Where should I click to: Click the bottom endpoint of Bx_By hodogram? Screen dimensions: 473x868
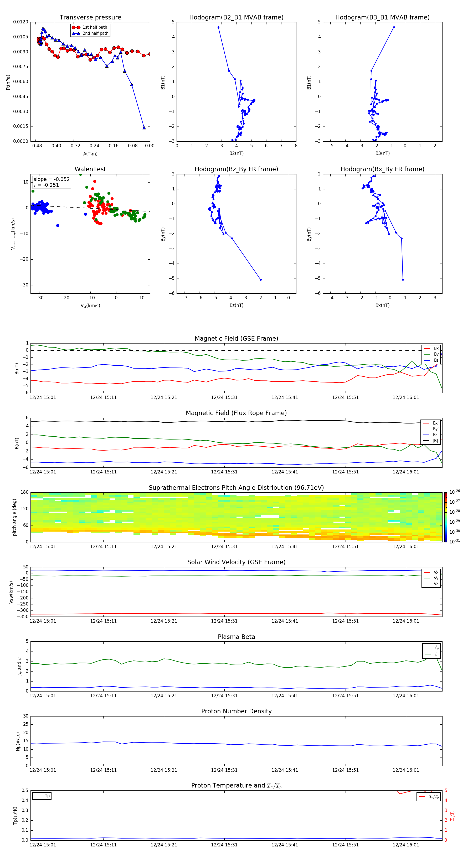403,280
